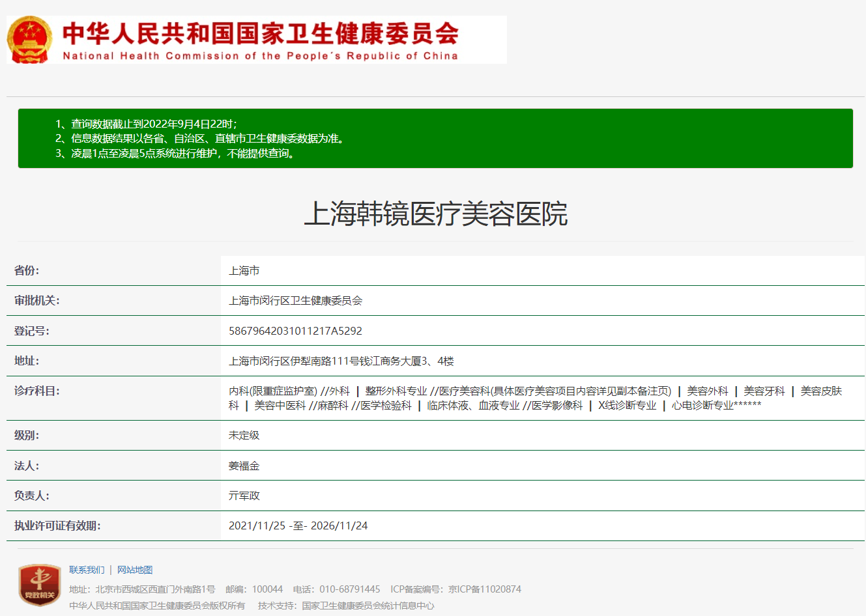The width and height of the screenshot is (866, 616).
Task: Click notice line about 凌晨1点至凌晨5点系统进行维护
Action: tap(176, 154)
